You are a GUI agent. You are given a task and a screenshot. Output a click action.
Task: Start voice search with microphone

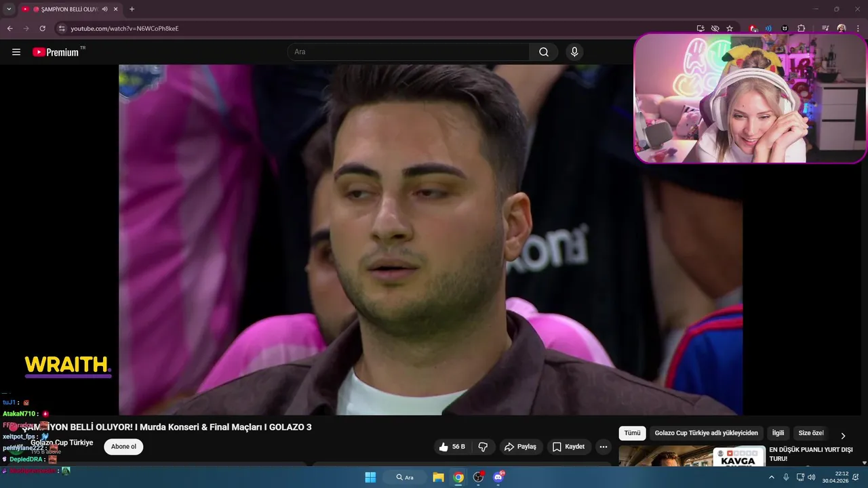pyautogui.click(x=574, y=52)
